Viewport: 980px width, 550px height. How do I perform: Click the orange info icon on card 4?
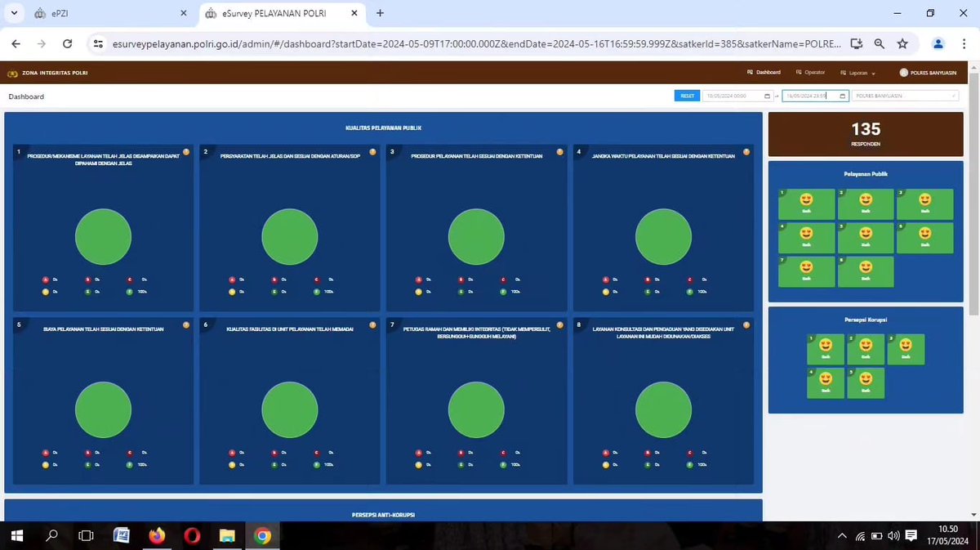click(746, 151)
